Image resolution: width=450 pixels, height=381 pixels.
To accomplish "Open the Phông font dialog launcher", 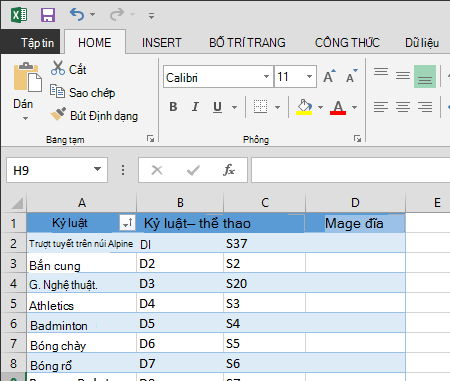I will pyautogui.click(x=357, y=139).
